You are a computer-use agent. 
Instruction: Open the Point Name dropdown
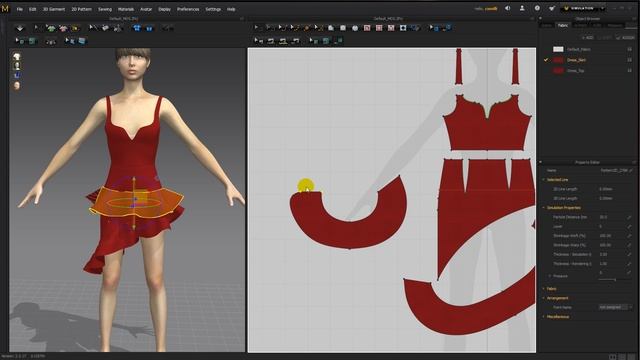[615, 307]
